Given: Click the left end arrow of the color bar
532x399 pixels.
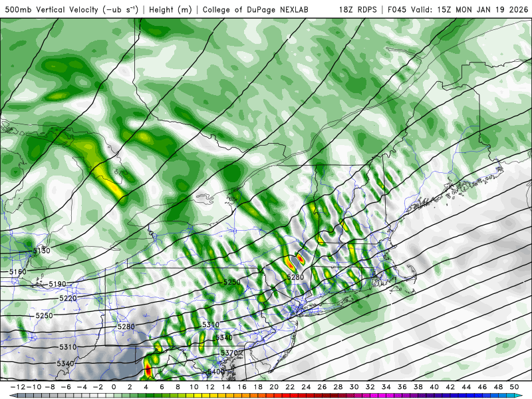Looking at the screenshot, I should (13, 396).
